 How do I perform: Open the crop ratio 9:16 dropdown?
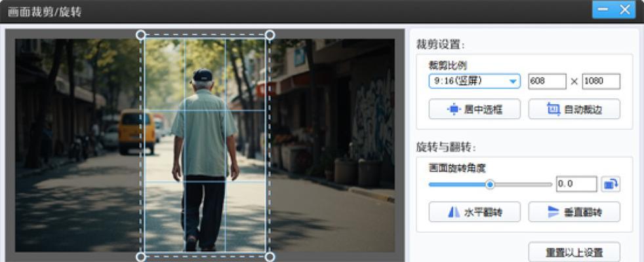coord(474,81)
